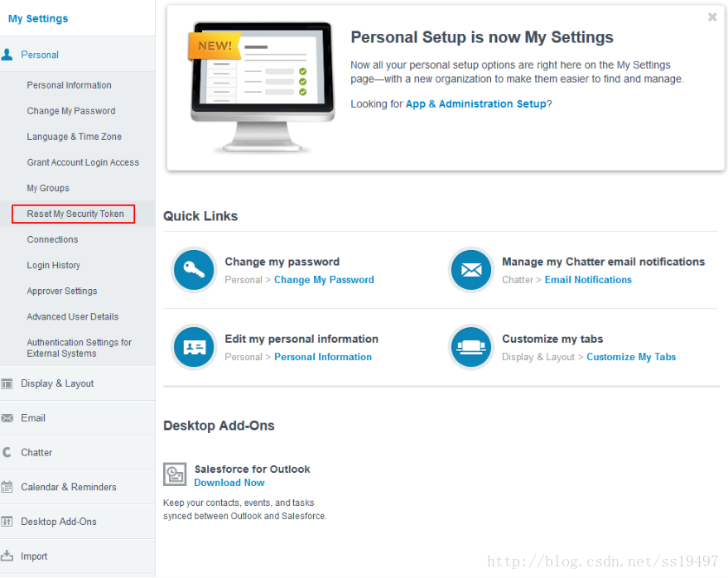Click the Chatter sidebar icon
The image size is (728, 578).
7,452
